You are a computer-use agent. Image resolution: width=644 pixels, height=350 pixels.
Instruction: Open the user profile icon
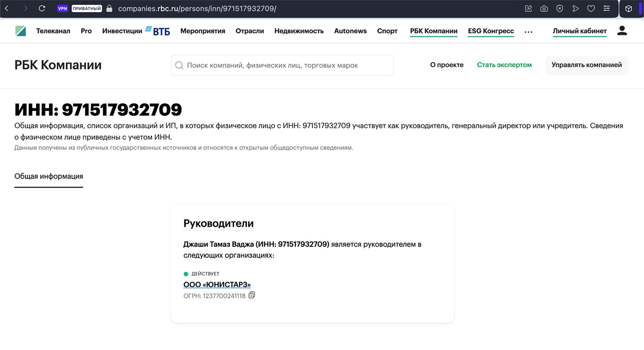(x=622, y=31)
